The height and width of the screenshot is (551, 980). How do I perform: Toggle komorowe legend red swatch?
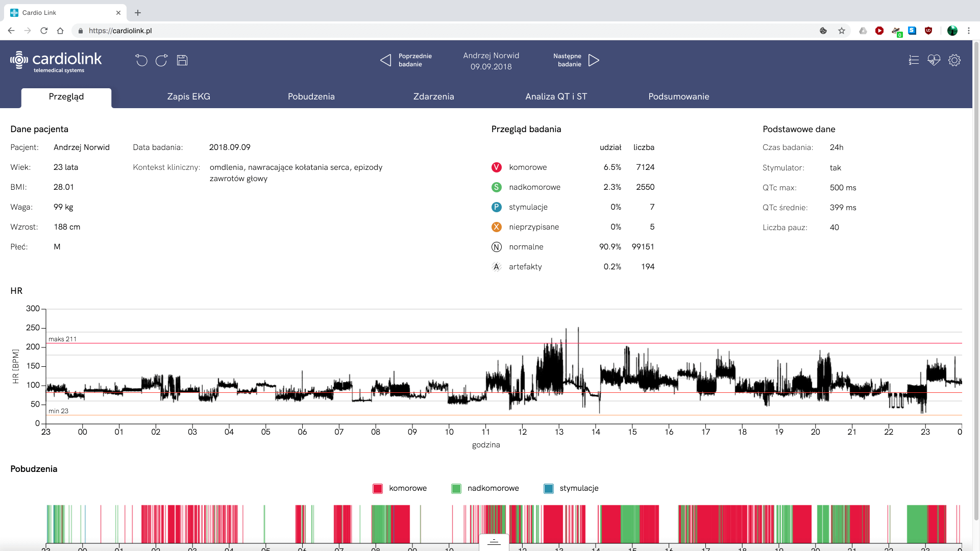378,488
